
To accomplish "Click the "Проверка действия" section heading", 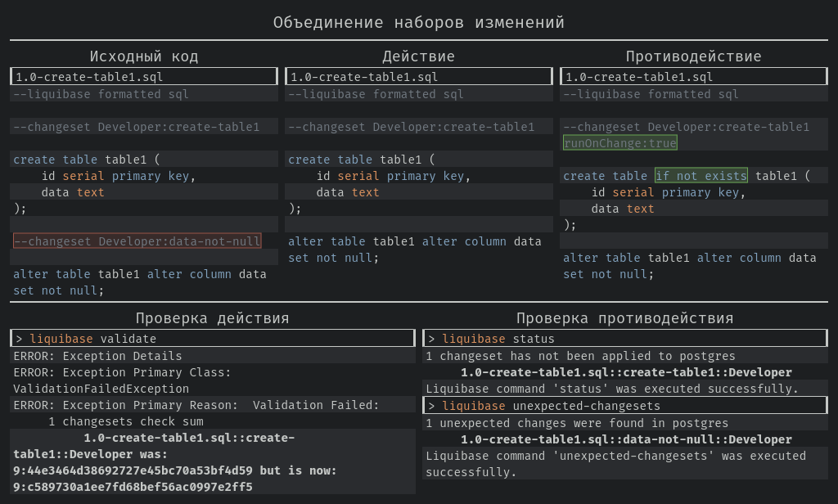I will (212, 318).
